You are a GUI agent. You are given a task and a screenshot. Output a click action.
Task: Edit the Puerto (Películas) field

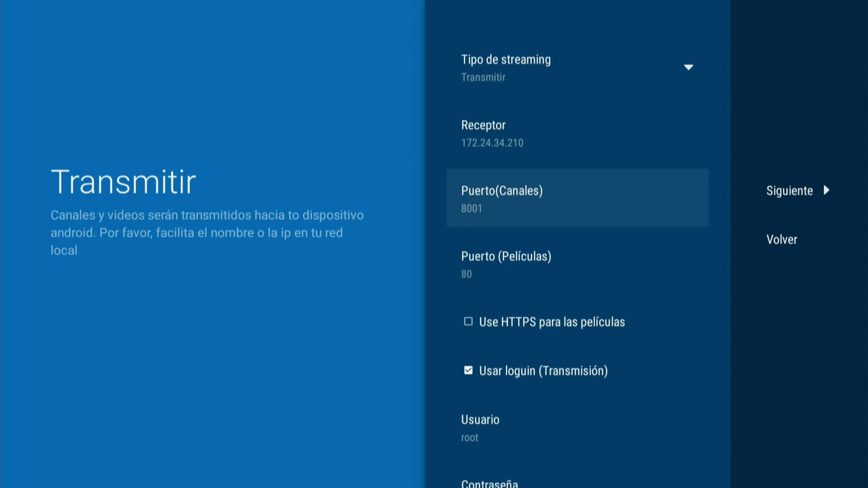point(506,256)
